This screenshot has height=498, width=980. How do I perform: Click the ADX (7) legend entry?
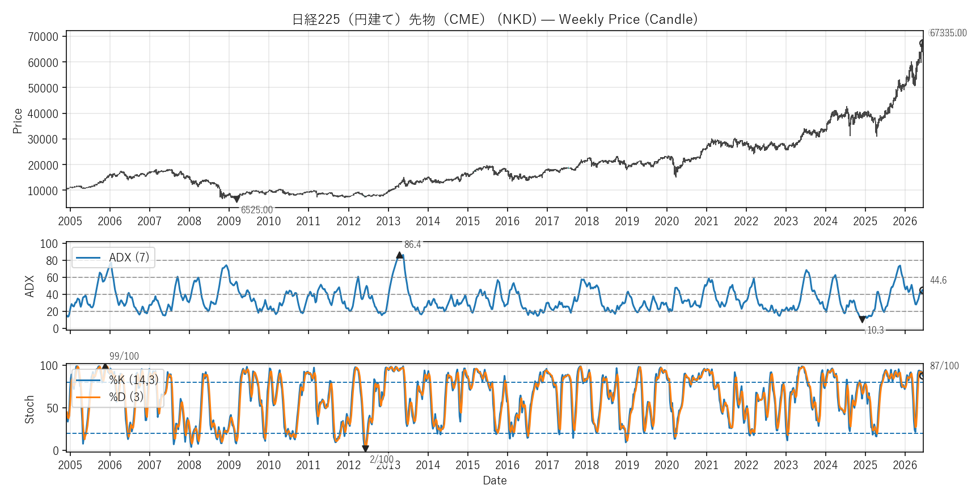coord(113,258)
